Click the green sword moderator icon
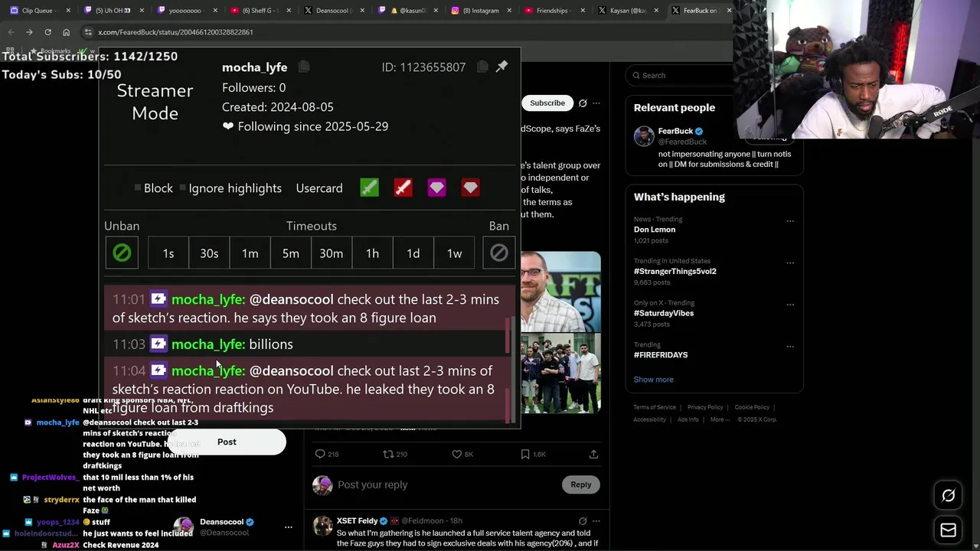980x551 pixels. tap(369, 187)
